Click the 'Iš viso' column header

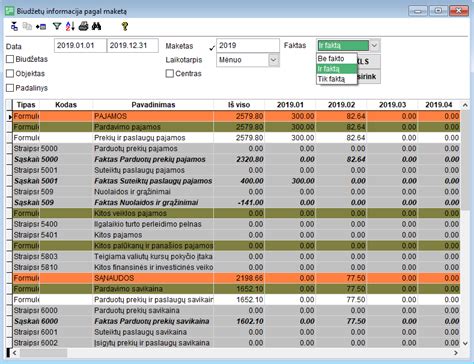(239, 105)
